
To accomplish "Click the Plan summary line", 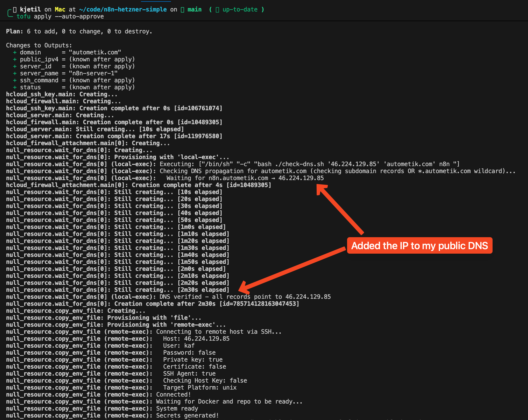I will point(79,31).
